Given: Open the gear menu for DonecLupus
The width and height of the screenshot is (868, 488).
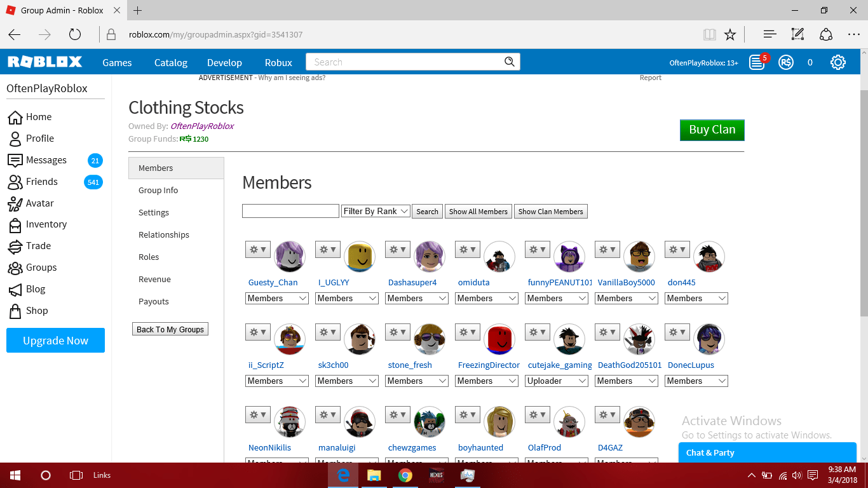Looking at the screenshot, I should pos(677,332).
